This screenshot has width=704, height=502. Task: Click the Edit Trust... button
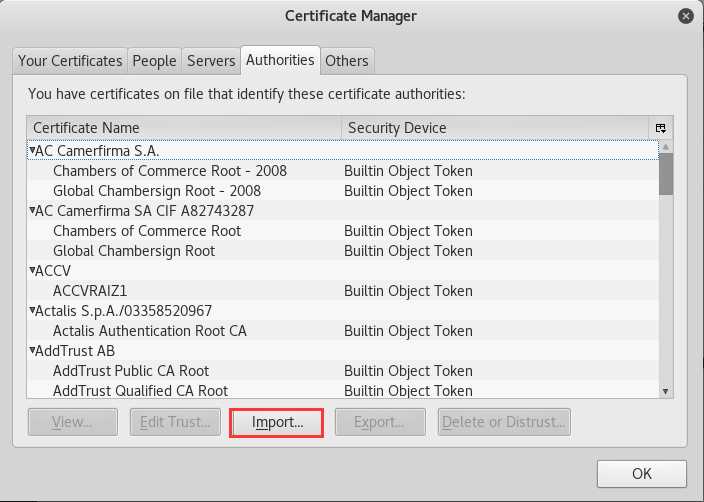(x=175, y=422)
